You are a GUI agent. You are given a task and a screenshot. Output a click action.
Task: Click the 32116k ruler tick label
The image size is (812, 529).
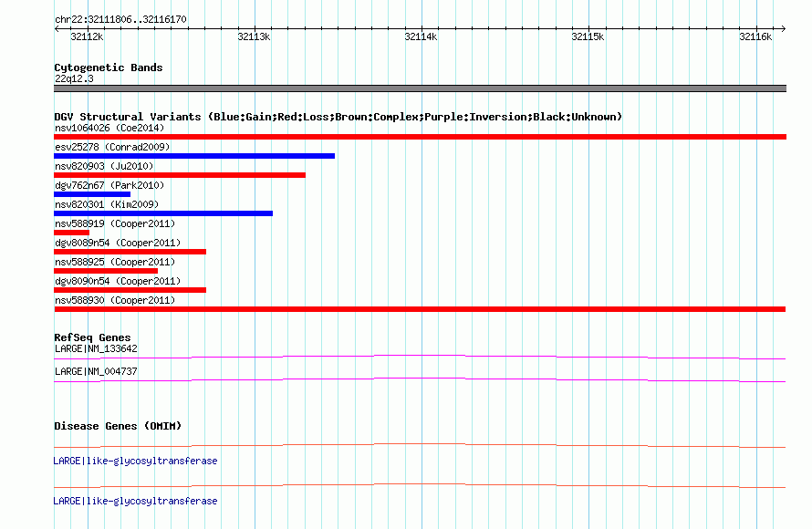pyautogui.click(x=755, y=36)
